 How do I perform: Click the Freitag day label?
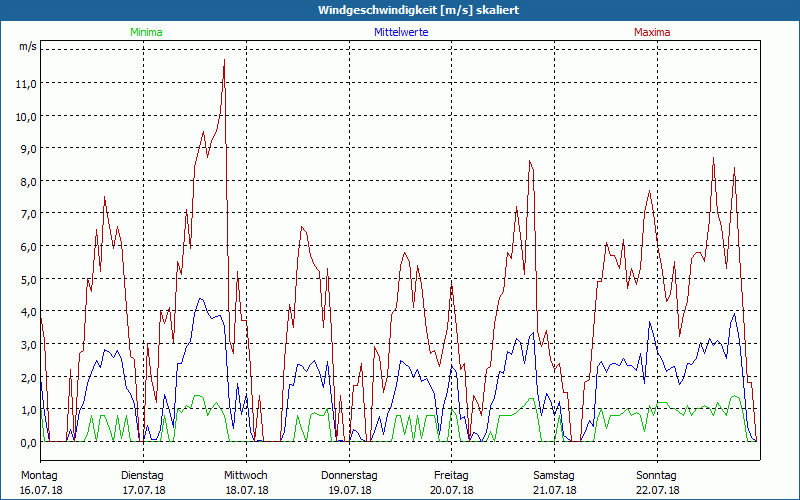451,475
